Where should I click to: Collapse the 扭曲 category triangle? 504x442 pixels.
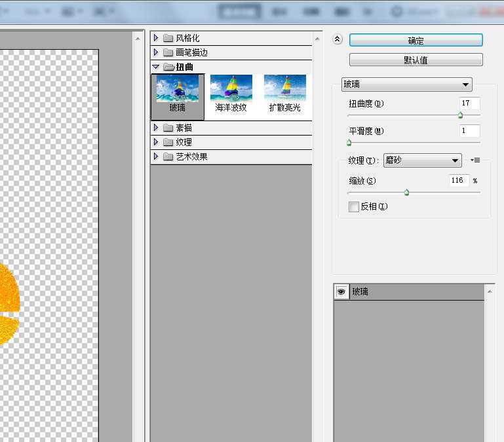(156, 67)
